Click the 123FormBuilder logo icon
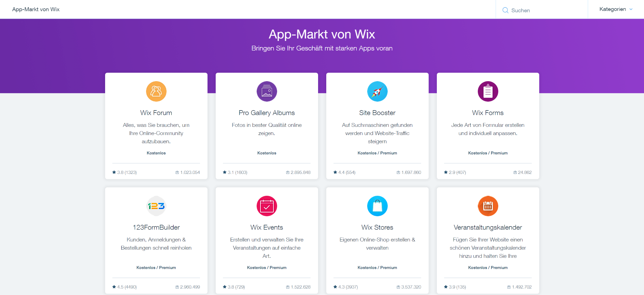This screenshot has height=295, width=644. point(156,206)
